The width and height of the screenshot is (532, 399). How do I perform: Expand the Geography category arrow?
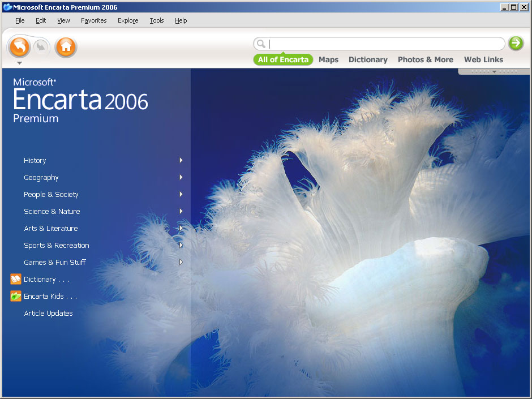(x=181, y=177)
